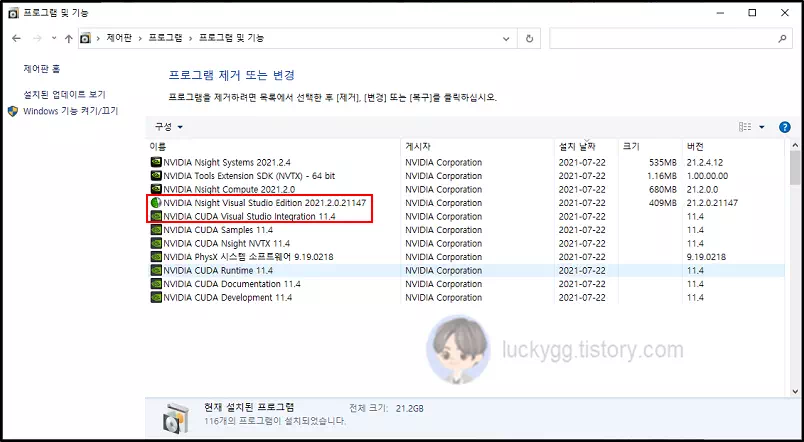Click NVIDIA Nsight Systems 2021.2.4 icon
Image resolution: width=804 pixels, height=442 pixels.
click(156, 163)
